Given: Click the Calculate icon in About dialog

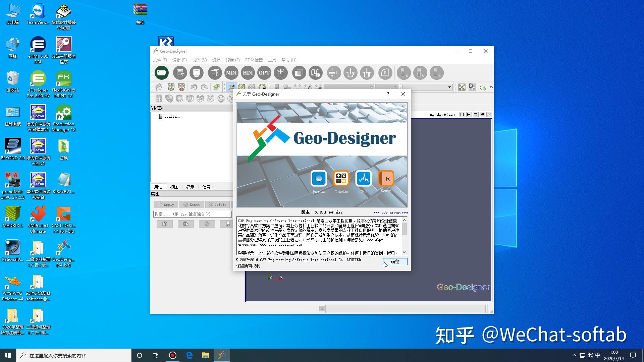Looking at the screenshot, I should tap(341, 179).
